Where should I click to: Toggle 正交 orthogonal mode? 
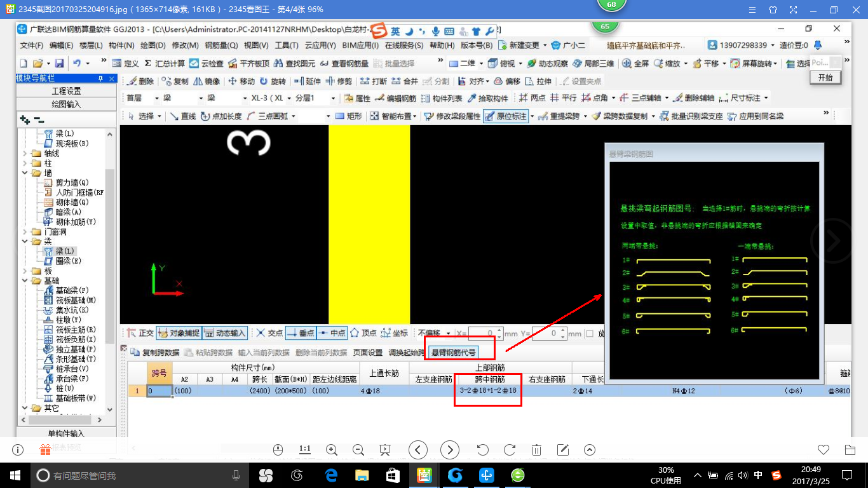140,333
